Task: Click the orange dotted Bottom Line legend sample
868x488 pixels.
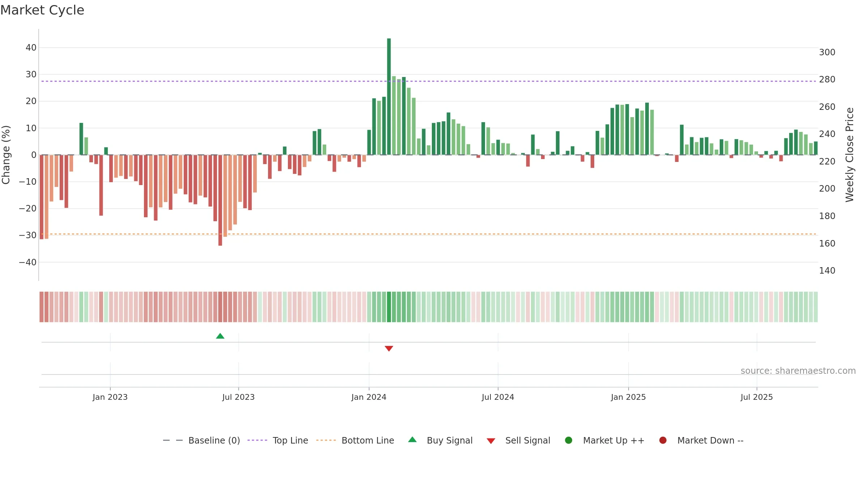Action: click(326, 440)
